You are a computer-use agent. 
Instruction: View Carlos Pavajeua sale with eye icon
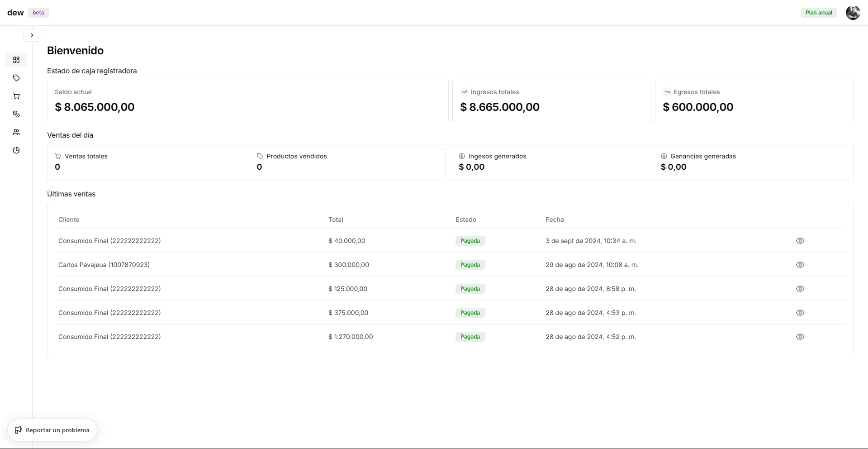[800, 265]
